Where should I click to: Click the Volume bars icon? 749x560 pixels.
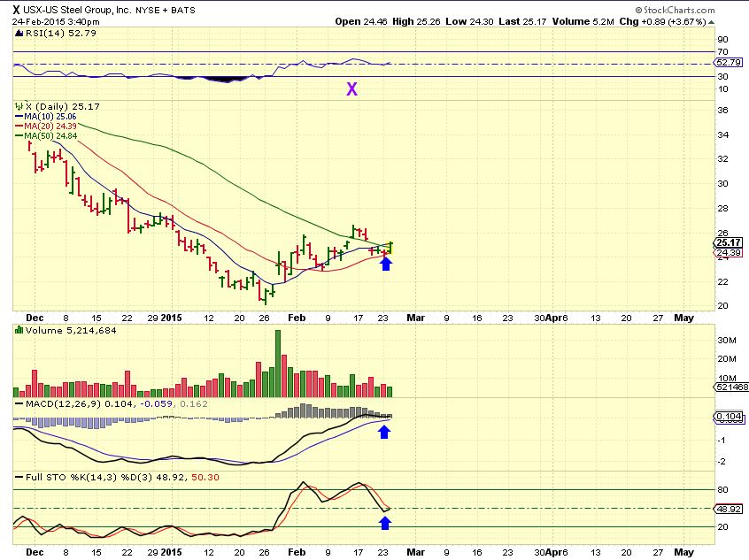point(19,330)
